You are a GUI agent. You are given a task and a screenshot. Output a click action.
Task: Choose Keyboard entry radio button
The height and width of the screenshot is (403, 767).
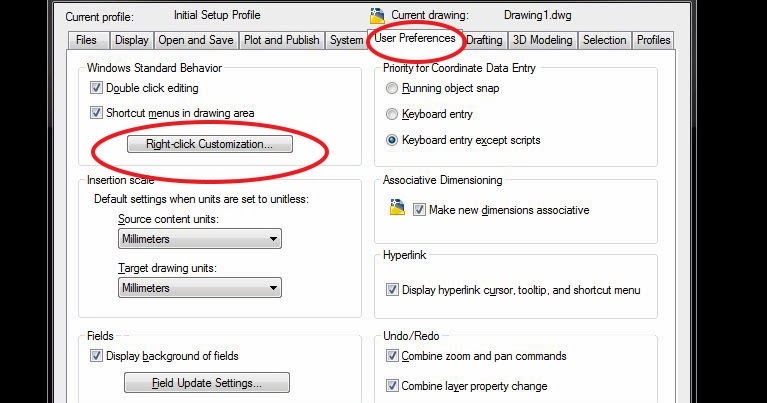pyautogui.click(x=392, y=114)
